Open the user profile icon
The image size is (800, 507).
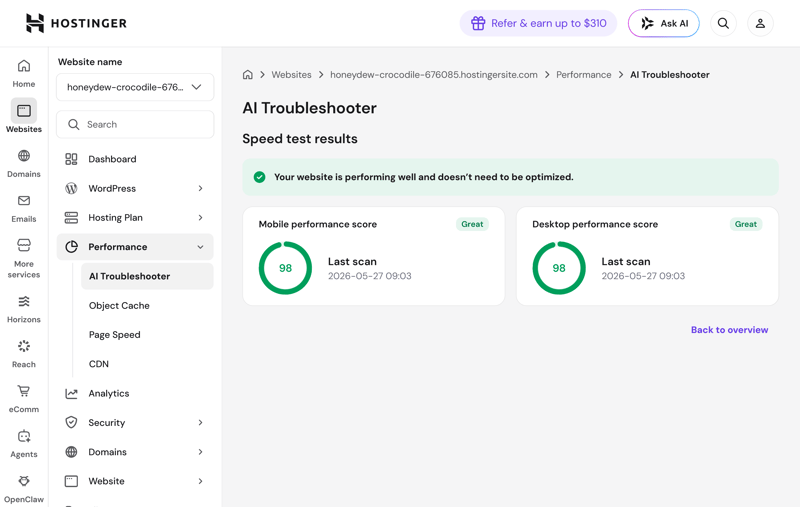(x=760, y=23)
